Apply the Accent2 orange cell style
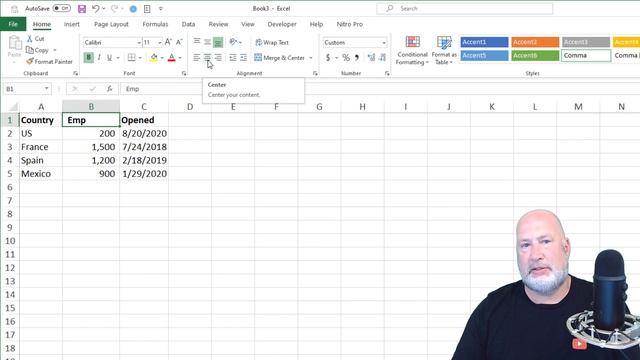 pyautogui.click(x=535, y=42)
